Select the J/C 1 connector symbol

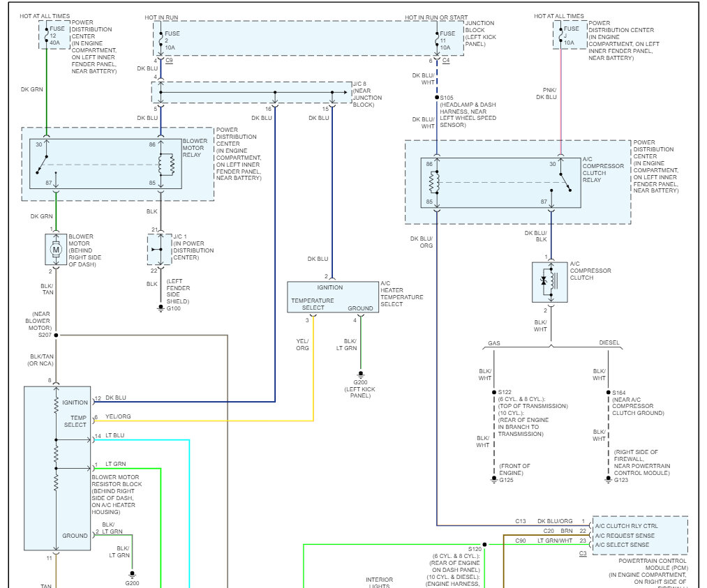coord(160,249)
